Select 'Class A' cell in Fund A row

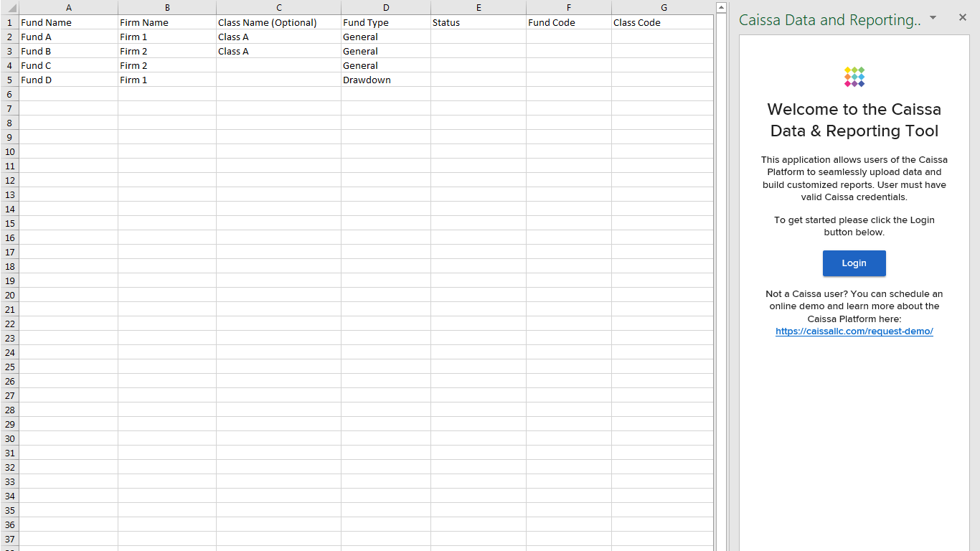pyautogui.click(x=278, y=37)
